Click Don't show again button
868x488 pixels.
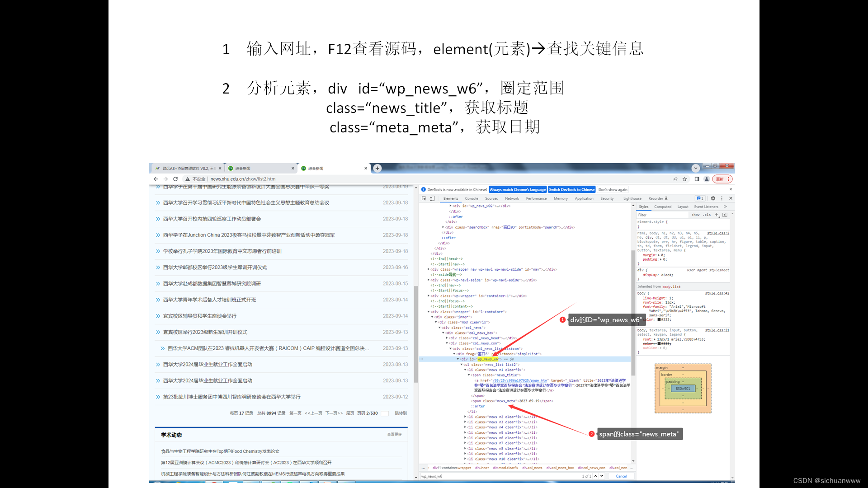coord(613,190)
